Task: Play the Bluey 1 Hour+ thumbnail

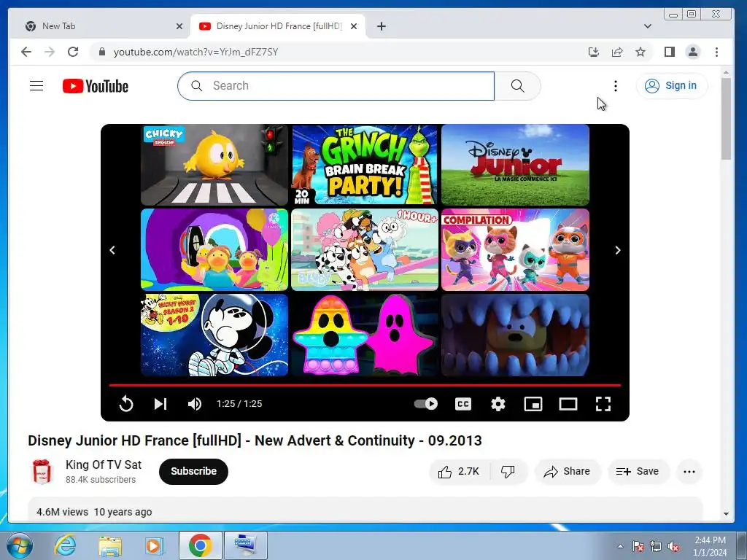Action: 365,249
